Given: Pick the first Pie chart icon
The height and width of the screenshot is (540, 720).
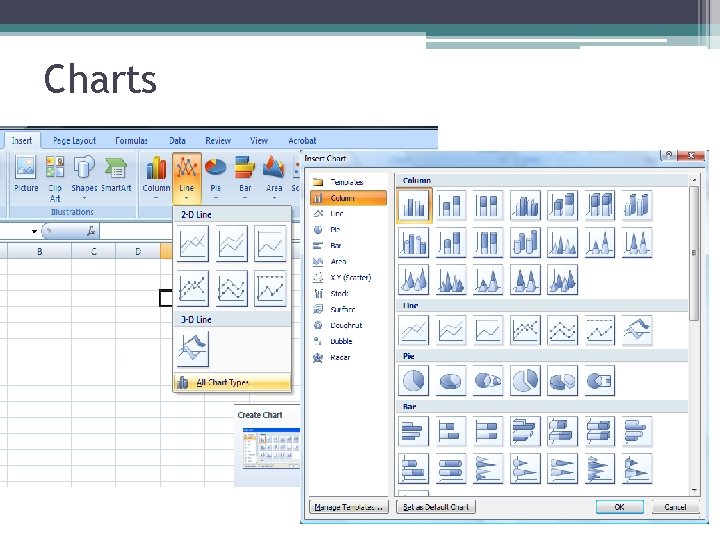Looking at the screenshot, I should point(414,380).
